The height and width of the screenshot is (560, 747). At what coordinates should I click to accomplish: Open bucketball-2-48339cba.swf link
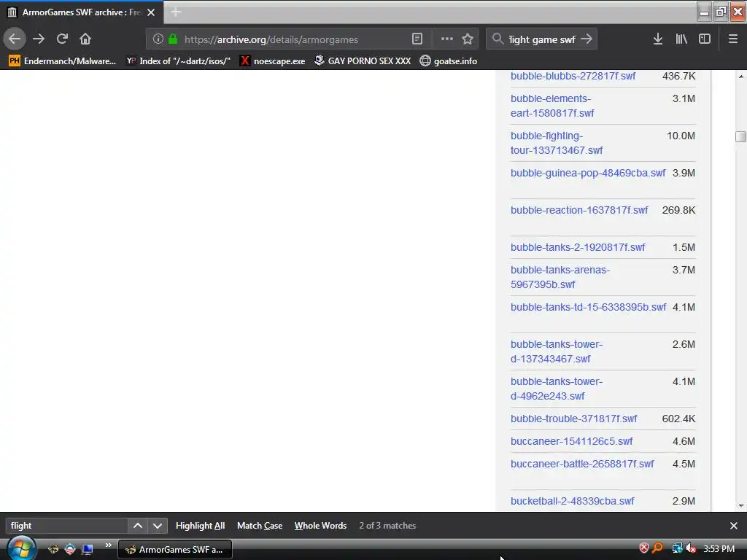[573, 501]
